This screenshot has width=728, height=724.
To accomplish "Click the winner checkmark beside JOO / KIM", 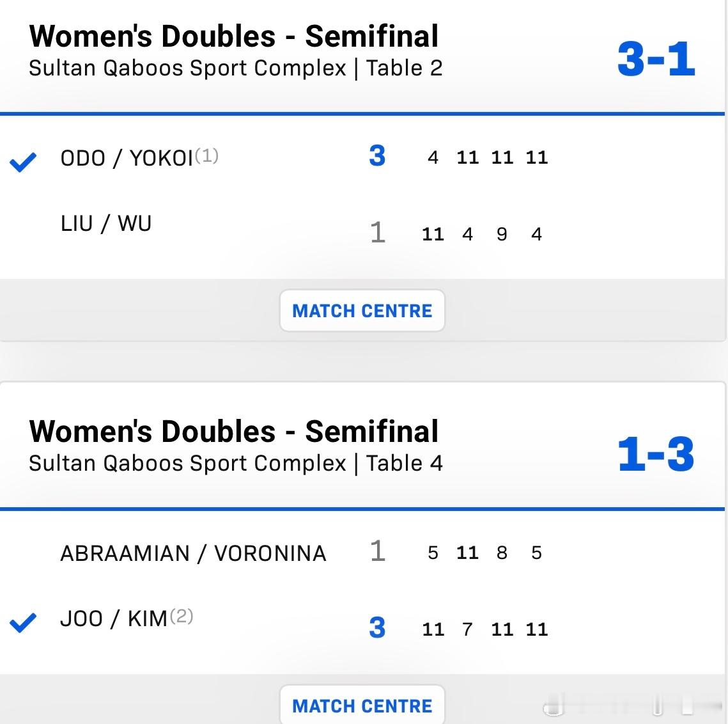I will pyautogui.click(x=23, y=623).
